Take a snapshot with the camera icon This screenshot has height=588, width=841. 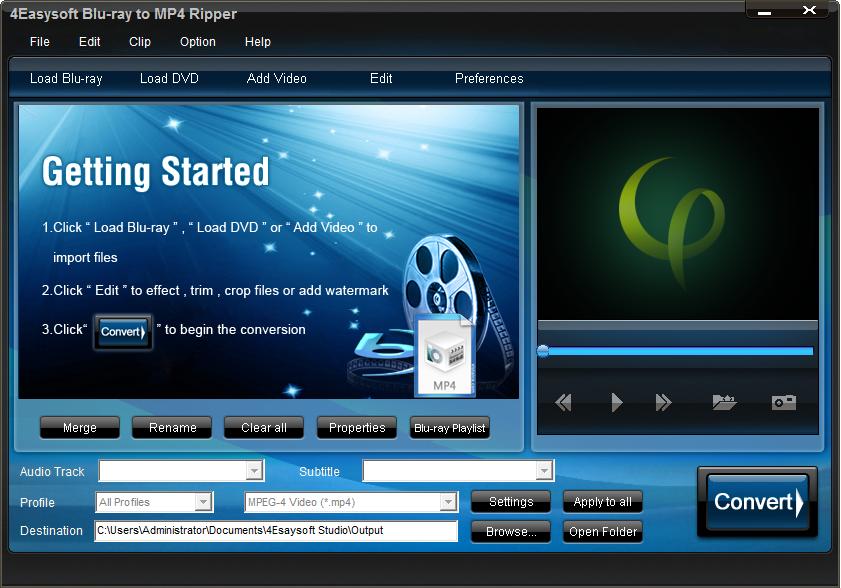pyautogui.click(x=783, y=402)
